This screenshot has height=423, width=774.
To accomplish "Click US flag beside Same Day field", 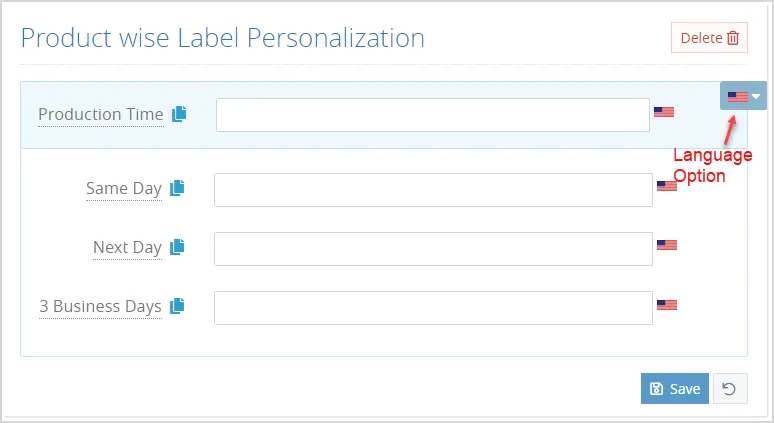I will coord(666,186).
